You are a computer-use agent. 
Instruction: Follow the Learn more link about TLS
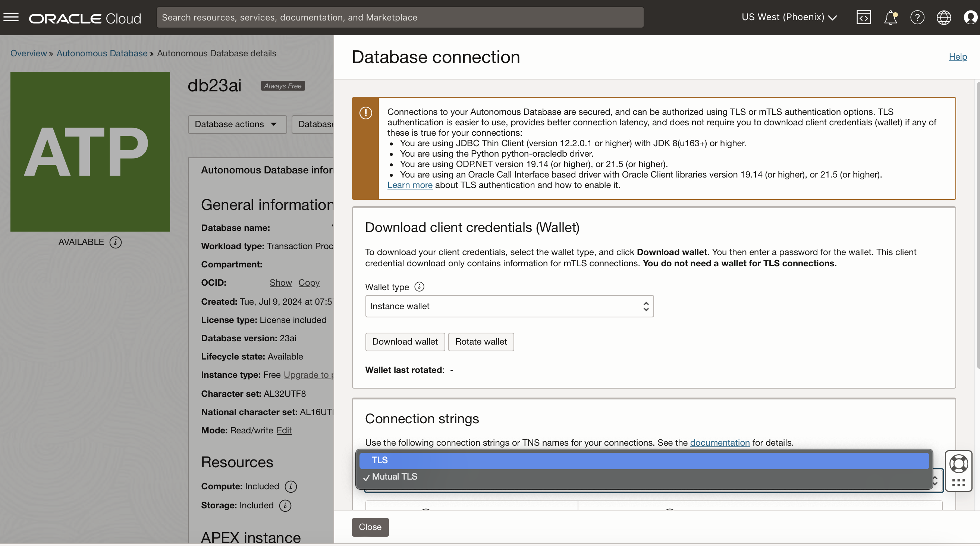pos(410,185)
